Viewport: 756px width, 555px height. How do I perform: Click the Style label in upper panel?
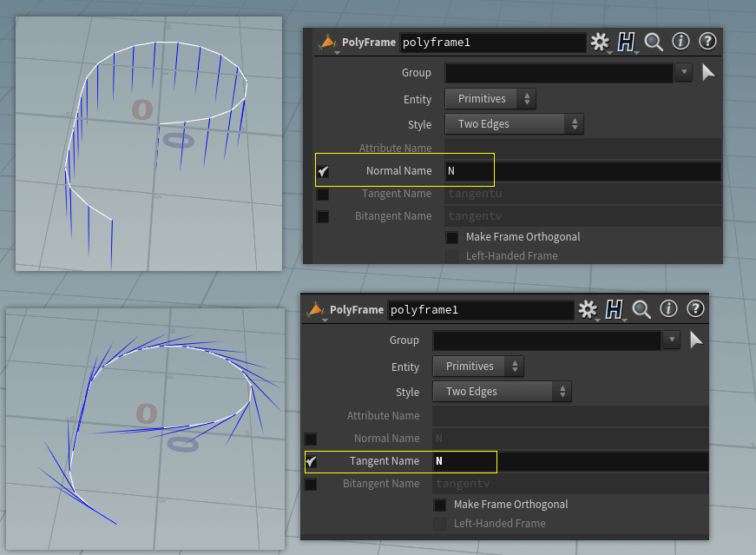tap(419, 124)
